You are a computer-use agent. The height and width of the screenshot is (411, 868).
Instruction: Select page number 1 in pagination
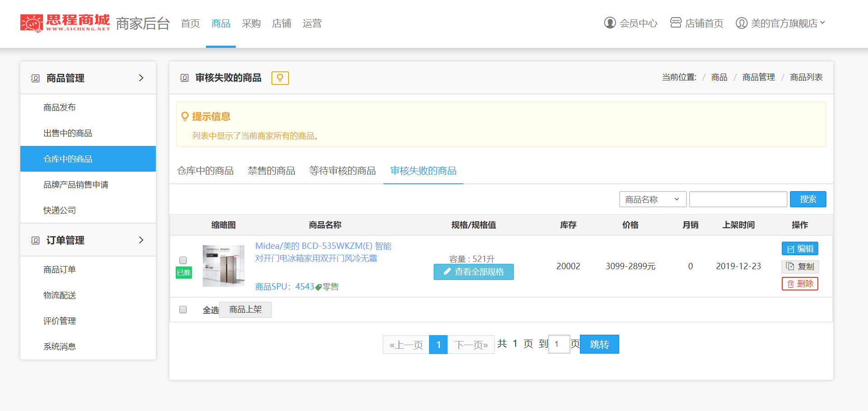click(438, 345)
